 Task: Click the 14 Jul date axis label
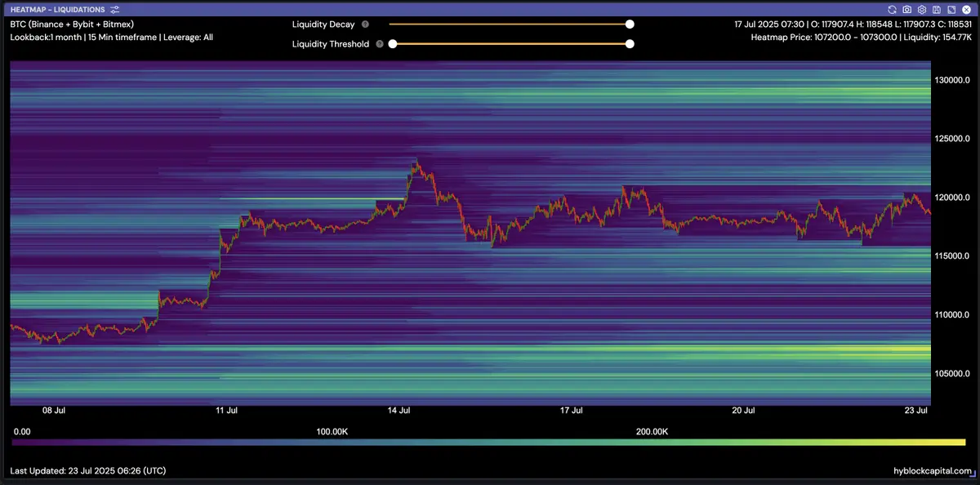(x=399, y=411)
